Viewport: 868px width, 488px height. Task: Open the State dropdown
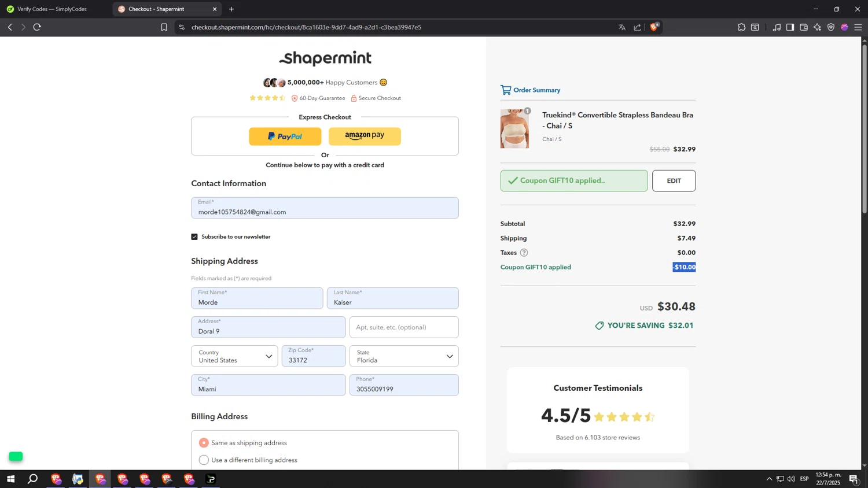pos(404,356)
